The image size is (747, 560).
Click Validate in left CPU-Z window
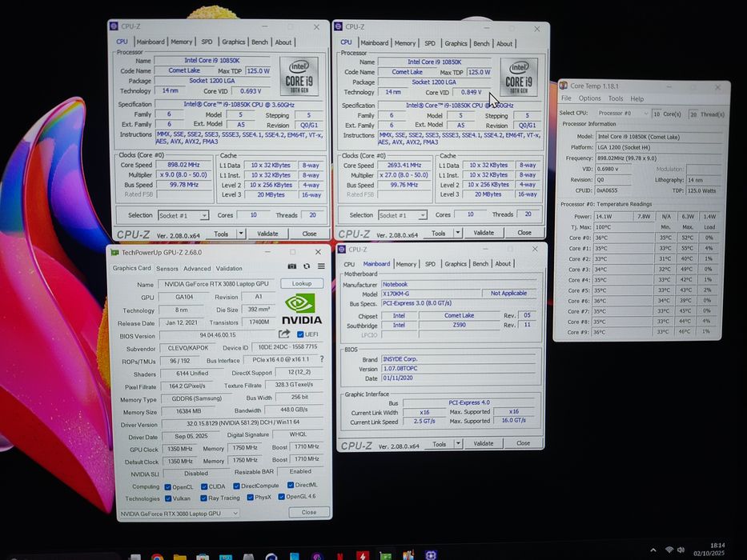click(x=267, y=234)
